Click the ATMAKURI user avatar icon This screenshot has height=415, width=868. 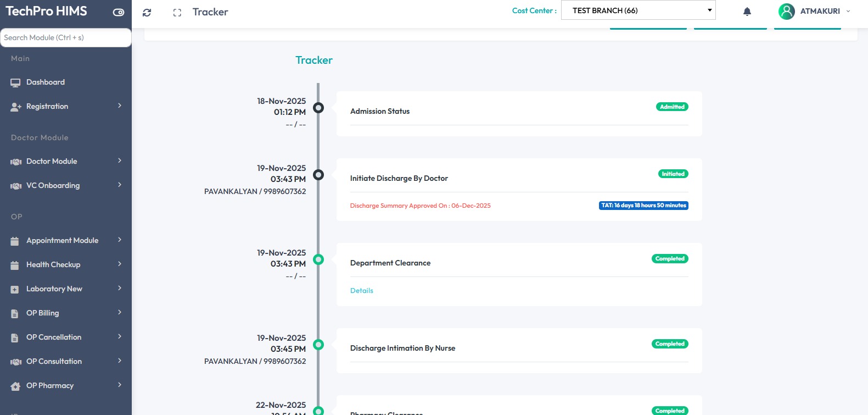(786, 12)
